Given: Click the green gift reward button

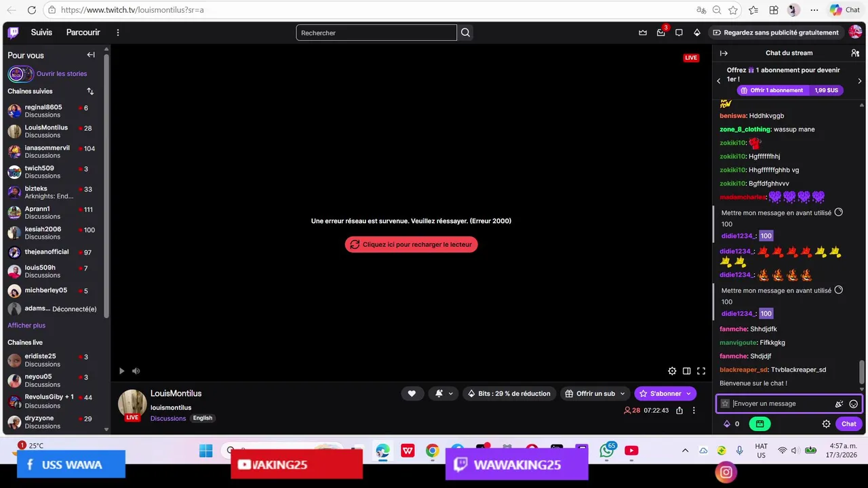Looking at the screenshot, I should click(759, 424).
